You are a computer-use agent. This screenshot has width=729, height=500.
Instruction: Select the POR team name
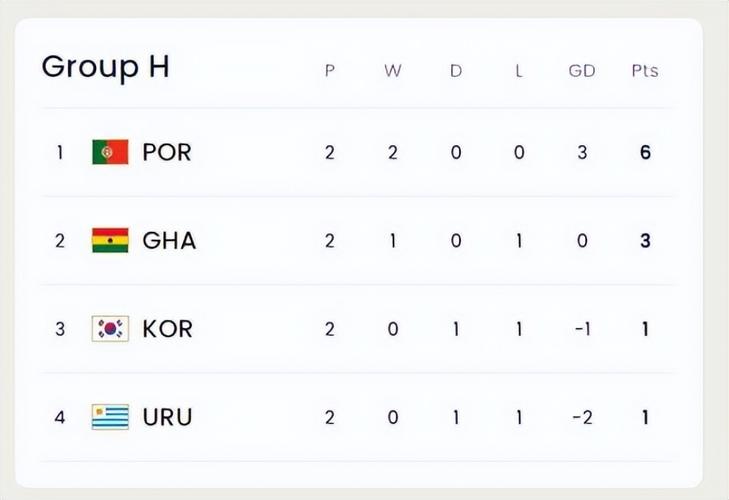167,152
